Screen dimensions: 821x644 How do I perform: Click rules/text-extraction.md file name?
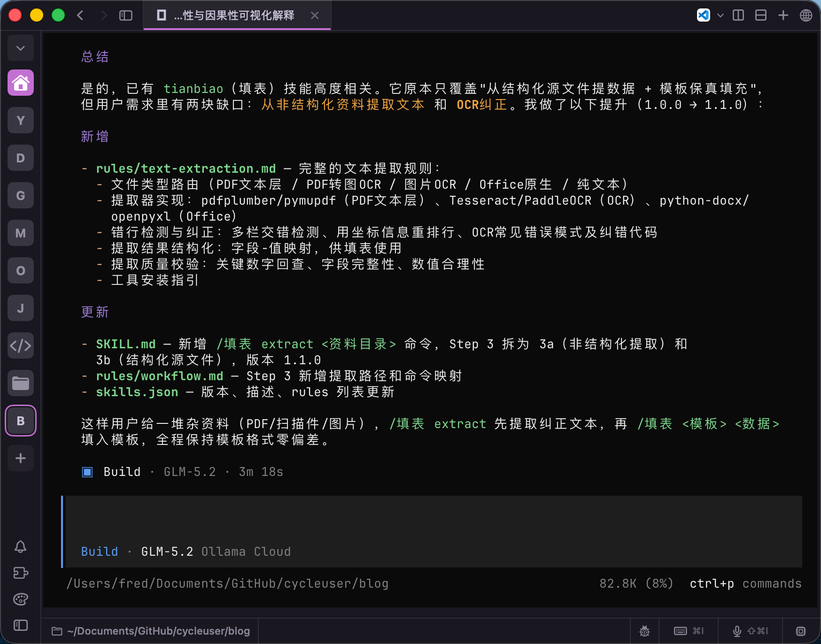tap(186, 169)
